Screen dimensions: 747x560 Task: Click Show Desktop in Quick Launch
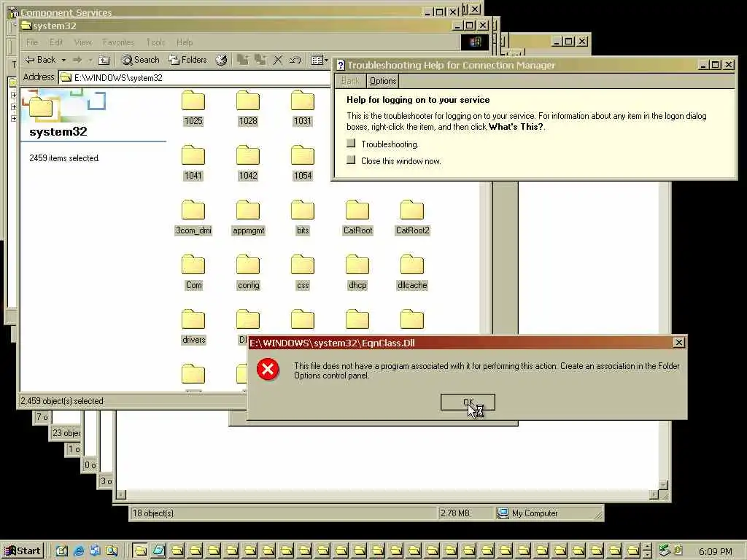pyautogui.click(x=62, y=551)
